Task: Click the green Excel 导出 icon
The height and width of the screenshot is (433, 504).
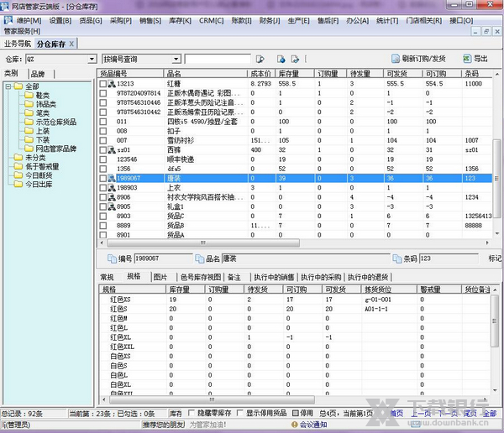Action: [467, 59]
